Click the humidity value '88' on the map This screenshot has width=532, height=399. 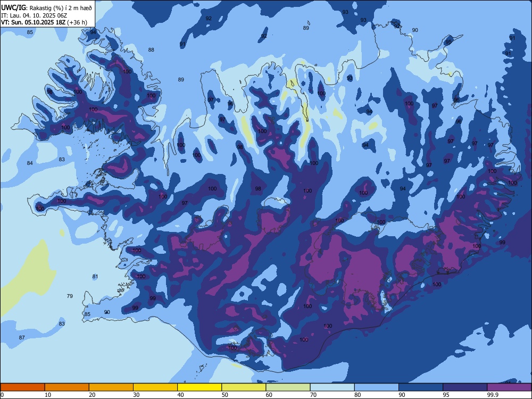[x=151, y=50]
